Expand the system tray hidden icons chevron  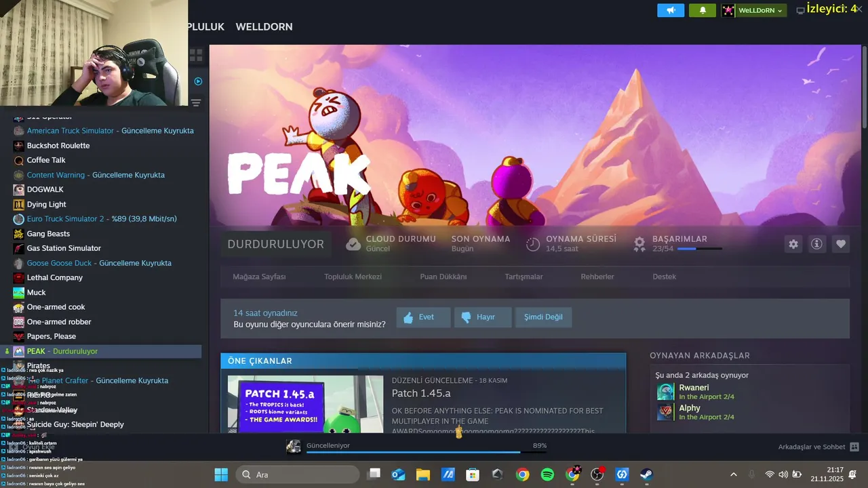point(733,474)
